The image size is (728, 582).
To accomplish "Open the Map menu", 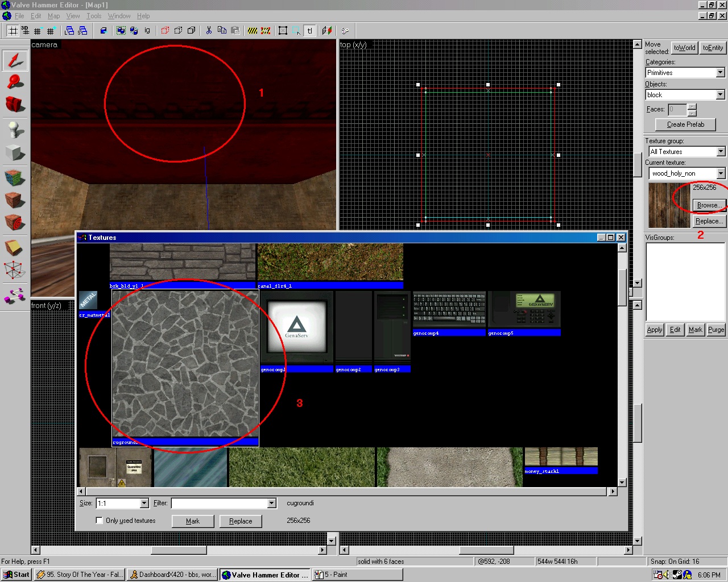I will pyautogui.click(x=53, y=16).
